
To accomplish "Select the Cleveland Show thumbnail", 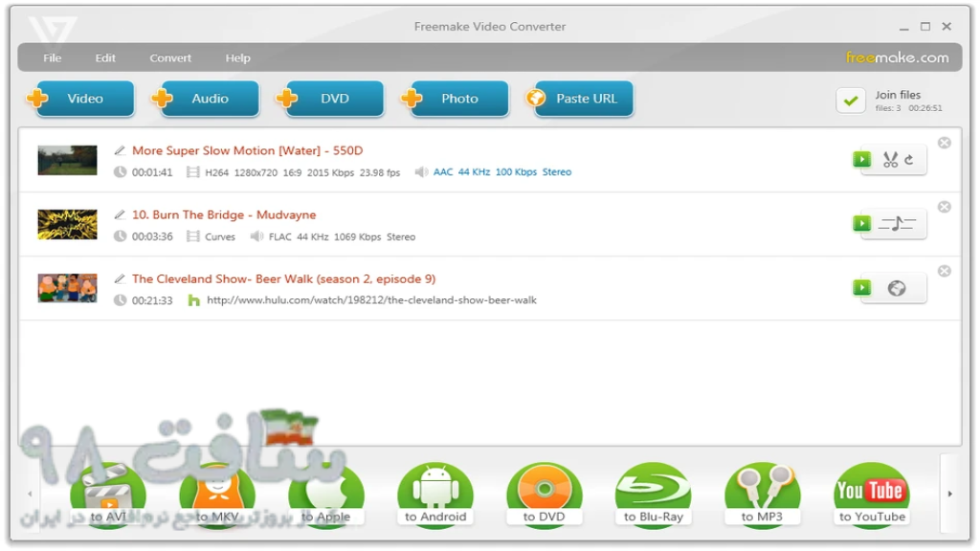I will [68, 288].
